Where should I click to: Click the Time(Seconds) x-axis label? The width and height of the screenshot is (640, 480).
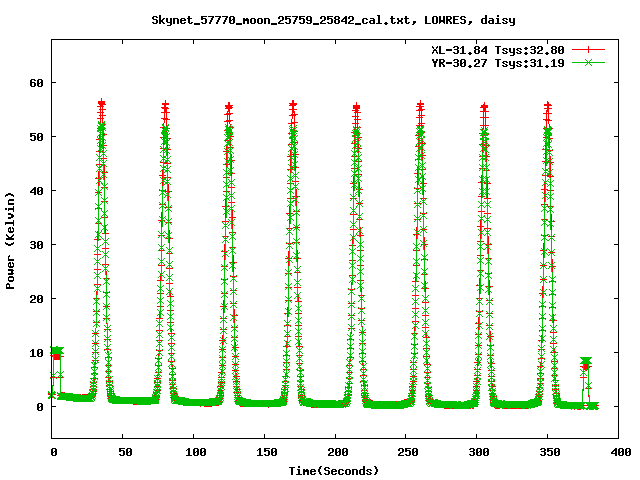coord(336,470)
